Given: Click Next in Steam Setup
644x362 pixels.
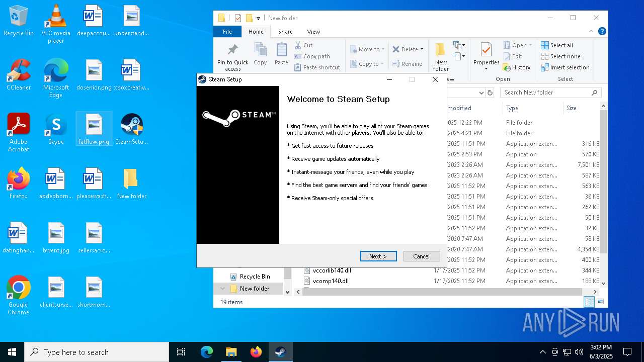Looking at the screenshot, I should [378, 256].
